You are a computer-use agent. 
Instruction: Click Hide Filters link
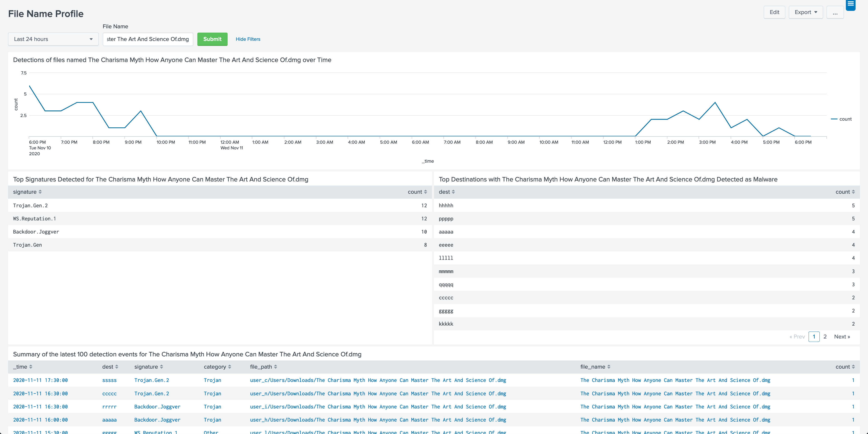[248, 39]
